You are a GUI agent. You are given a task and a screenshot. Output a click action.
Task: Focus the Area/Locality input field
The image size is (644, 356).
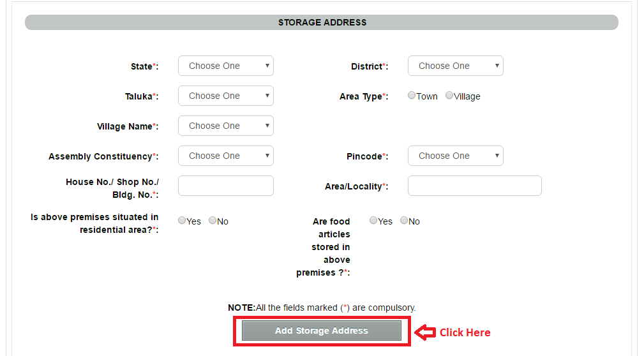474,186
